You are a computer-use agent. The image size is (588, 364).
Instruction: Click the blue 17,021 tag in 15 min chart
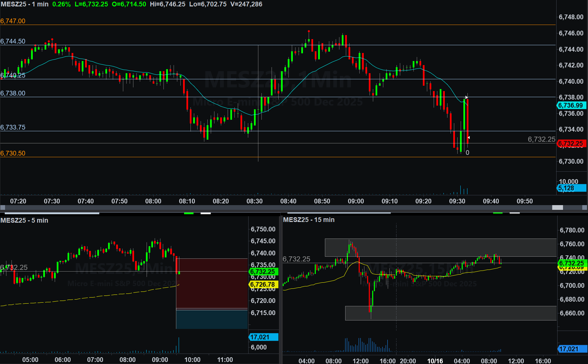click(571, 349)
